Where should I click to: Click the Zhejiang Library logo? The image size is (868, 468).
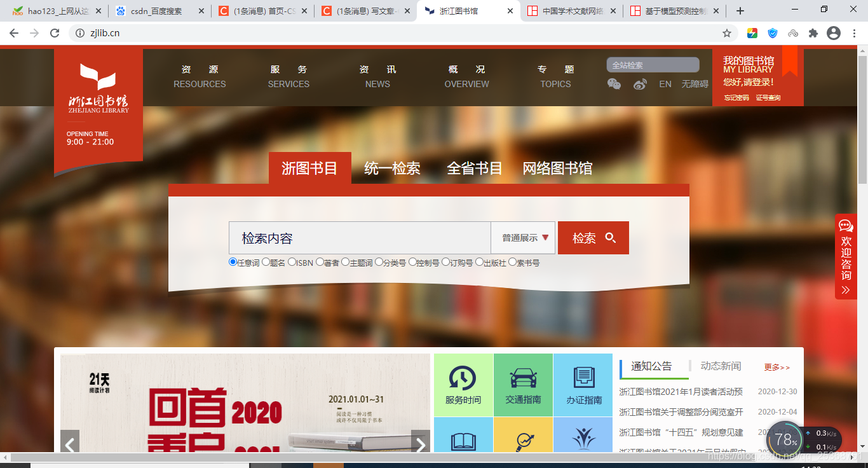(98, 88)
